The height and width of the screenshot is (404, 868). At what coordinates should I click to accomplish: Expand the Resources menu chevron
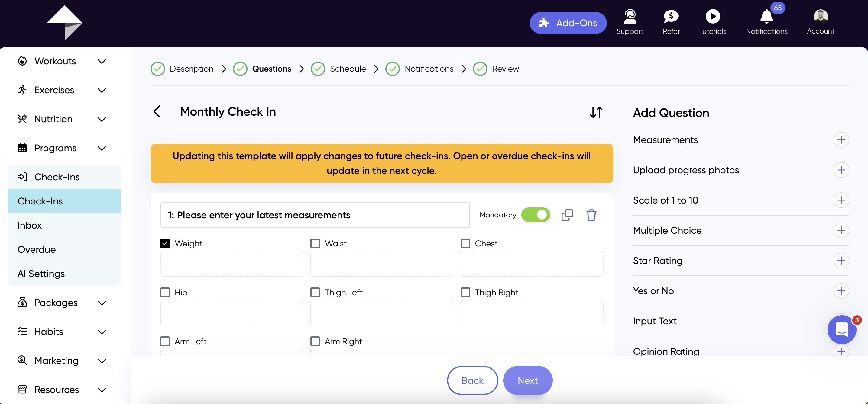[102, 390]
